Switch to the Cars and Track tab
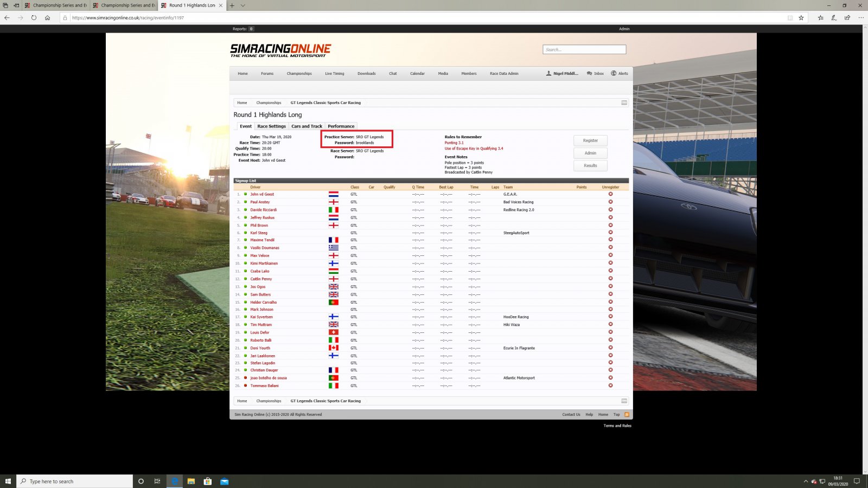The height and width of the screenshot is (488, 868). (307, 126)
